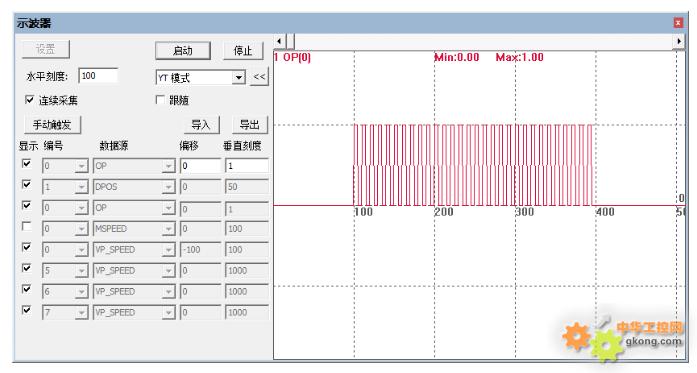Open the first OP data source dropdown
697x373 pixels.
[168, 166]
